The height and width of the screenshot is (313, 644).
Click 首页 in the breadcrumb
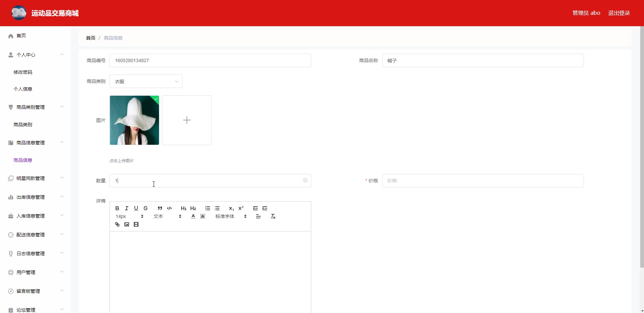pos(91,38)
